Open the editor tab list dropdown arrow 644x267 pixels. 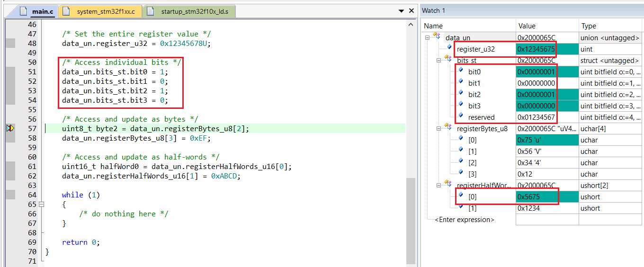coord(401,11)
